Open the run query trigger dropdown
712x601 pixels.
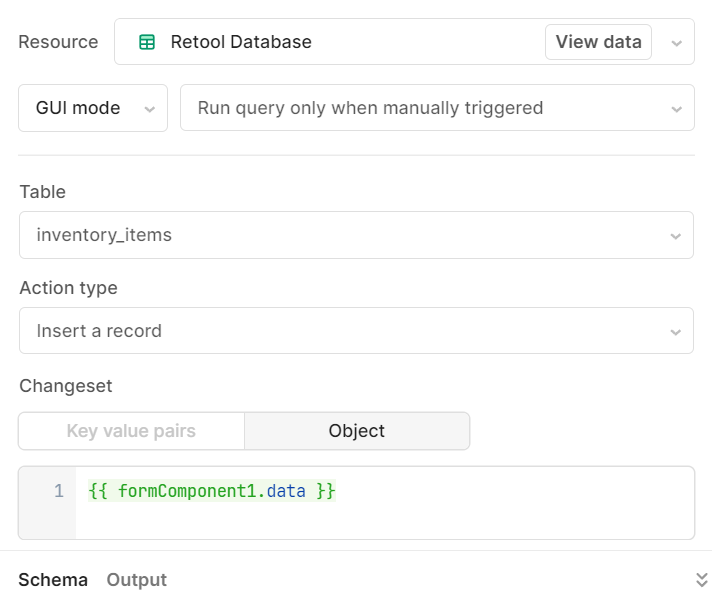point(437,108)
